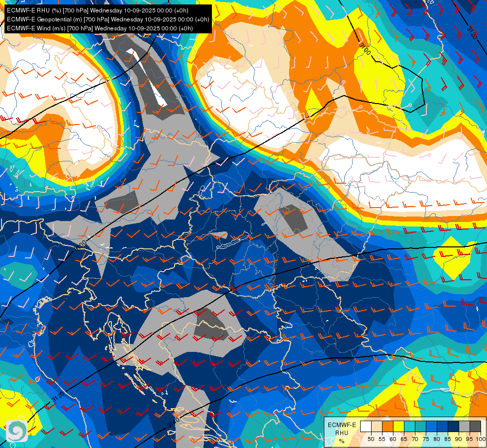Select the white legend swatch below 50%
The image size is (487, 448).
pyautogui.click(x=366, y=426)
